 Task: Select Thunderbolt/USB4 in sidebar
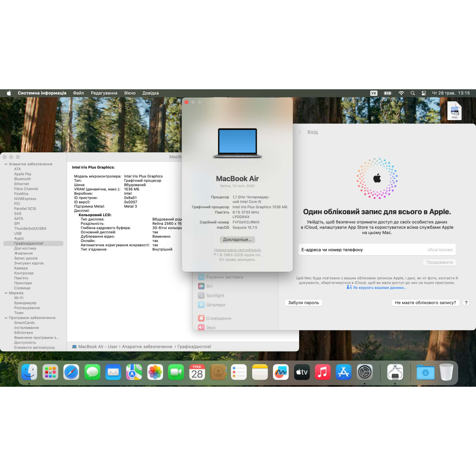point(30,228)
